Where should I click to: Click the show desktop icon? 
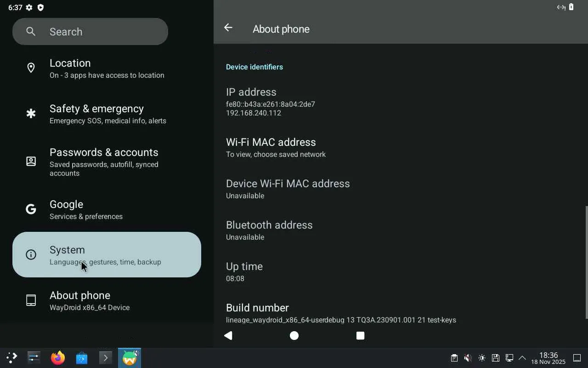[577, 358]
